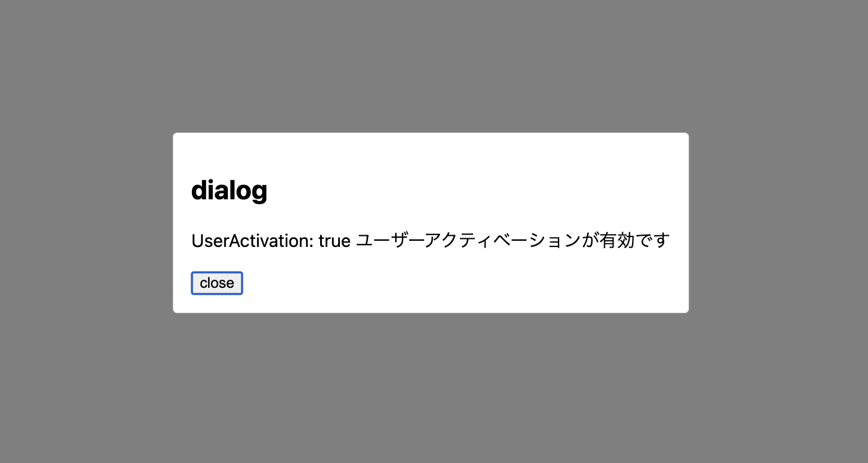Image resolution: width=868 pixels, height=463 pixels.
Task: Click the "UserActivation:" label text
Action: coord(253,240)
